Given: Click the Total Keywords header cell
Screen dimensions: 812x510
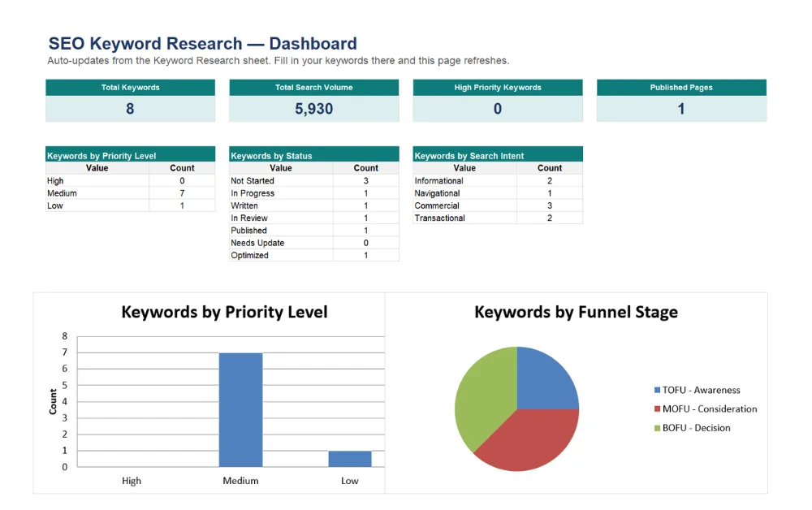Looking at the screenshot, I should 131,88.
